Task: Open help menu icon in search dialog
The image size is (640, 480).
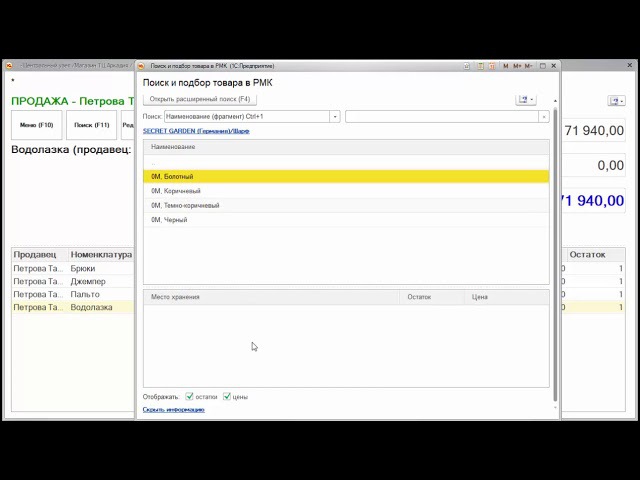Action: (525, 99)
